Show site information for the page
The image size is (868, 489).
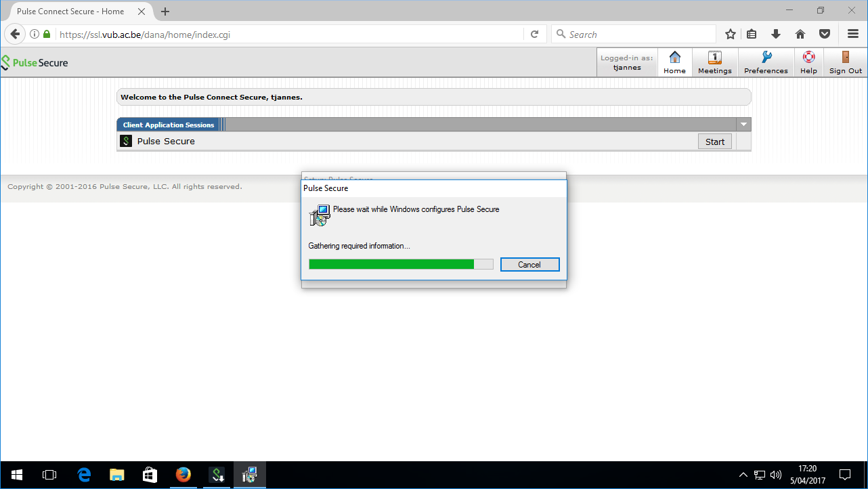[35, 34]
